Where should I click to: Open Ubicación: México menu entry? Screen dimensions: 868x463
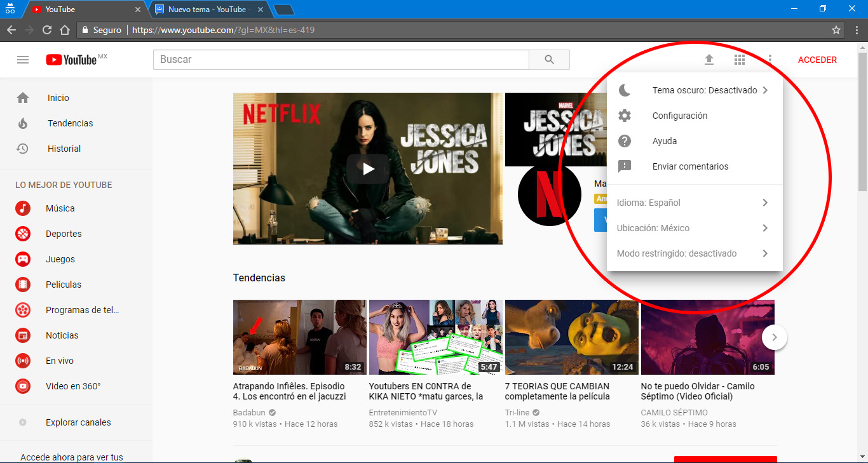[x=695, y=228]
